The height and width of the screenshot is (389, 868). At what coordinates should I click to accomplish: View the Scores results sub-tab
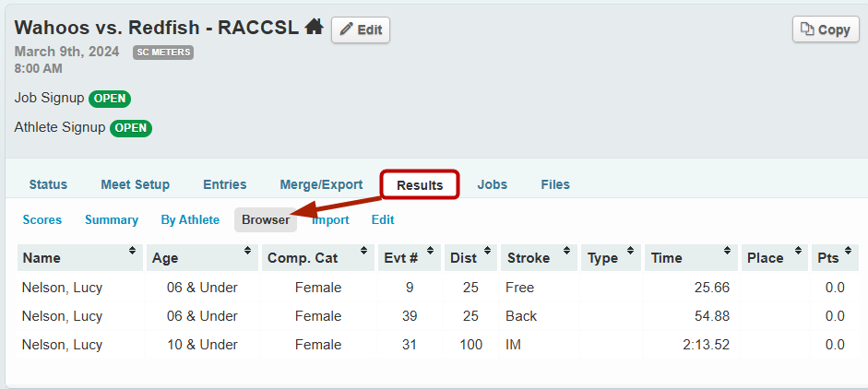click(42, 219)
